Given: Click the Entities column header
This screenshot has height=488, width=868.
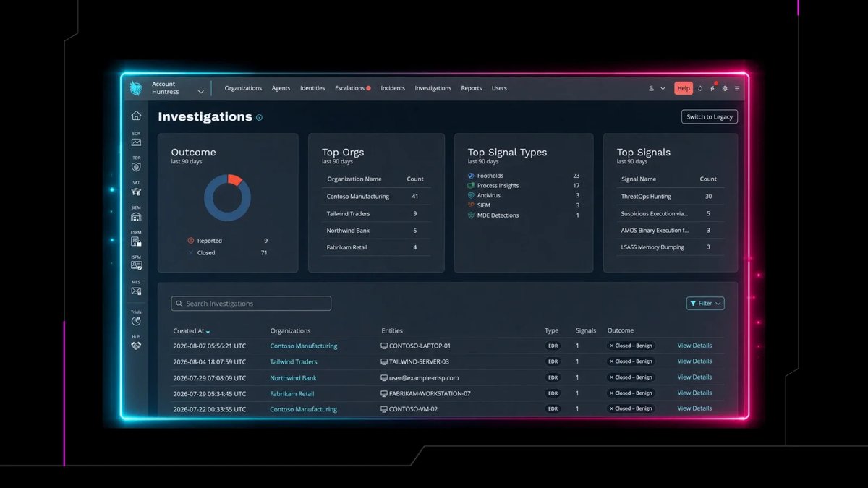Looking at the screenshot, I should click(x=392, y=330).
